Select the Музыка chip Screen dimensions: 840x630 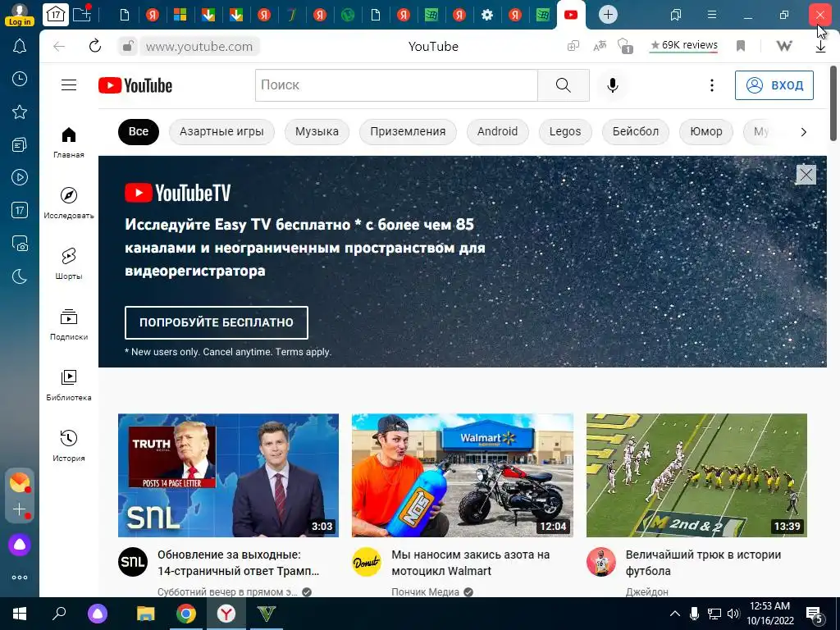tap(317, 132)
